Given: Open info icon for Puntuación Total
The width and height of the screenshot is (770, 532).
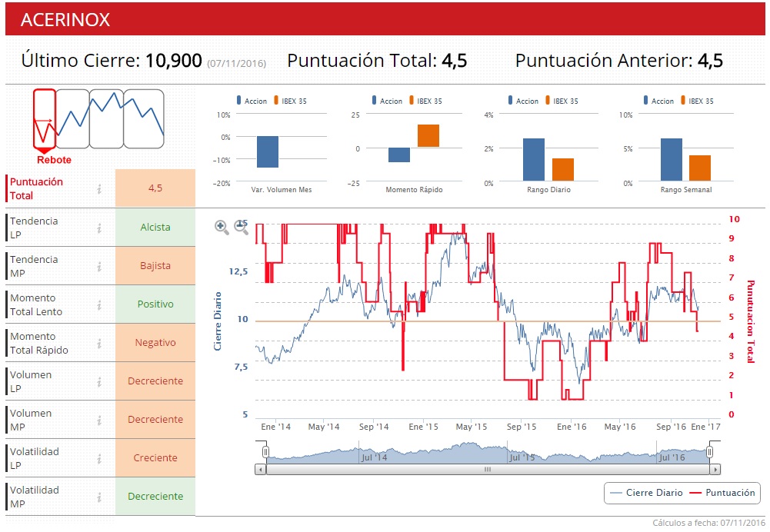Looking at the screenshot, I should point(99,189).
